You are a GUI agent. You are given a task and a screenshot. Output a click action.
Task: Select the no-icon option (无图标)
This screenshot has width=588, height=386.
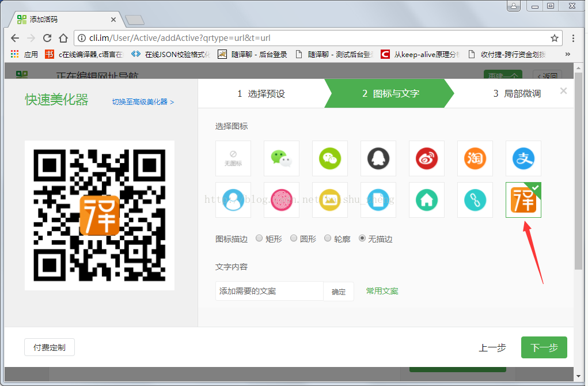point(233,158)
